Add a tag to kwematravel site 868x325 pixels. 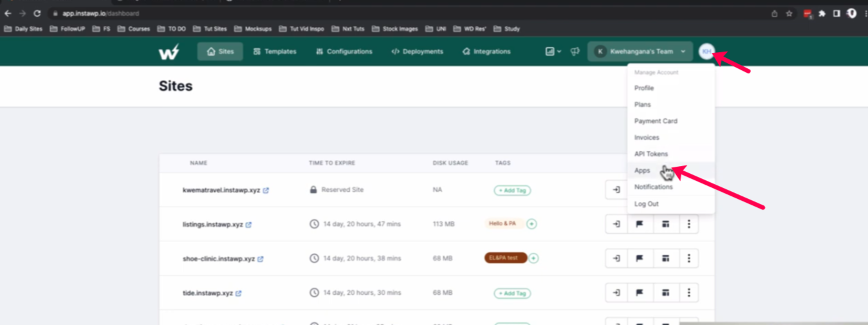[x=512, y=190]
